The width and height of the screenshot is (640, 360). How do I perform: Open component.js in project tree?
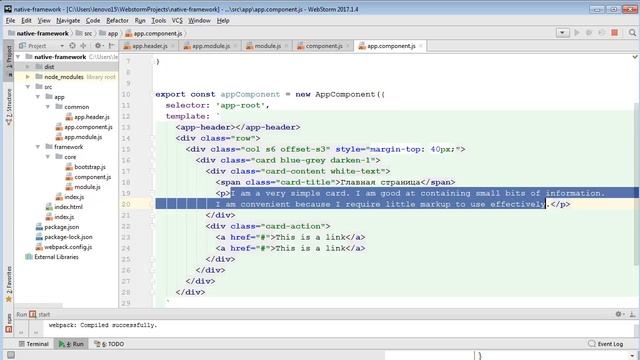(88, 177)
